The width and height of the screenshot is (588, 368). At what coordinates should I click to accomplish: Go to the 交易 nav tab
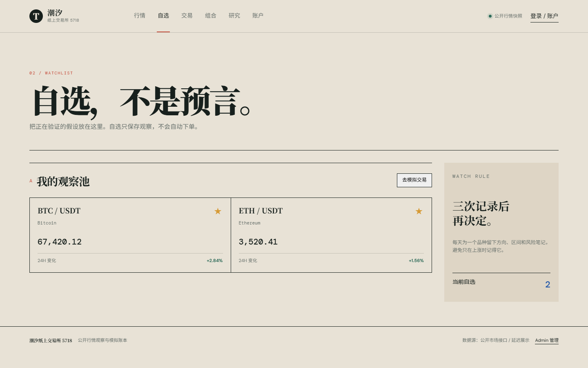point(187,16)
